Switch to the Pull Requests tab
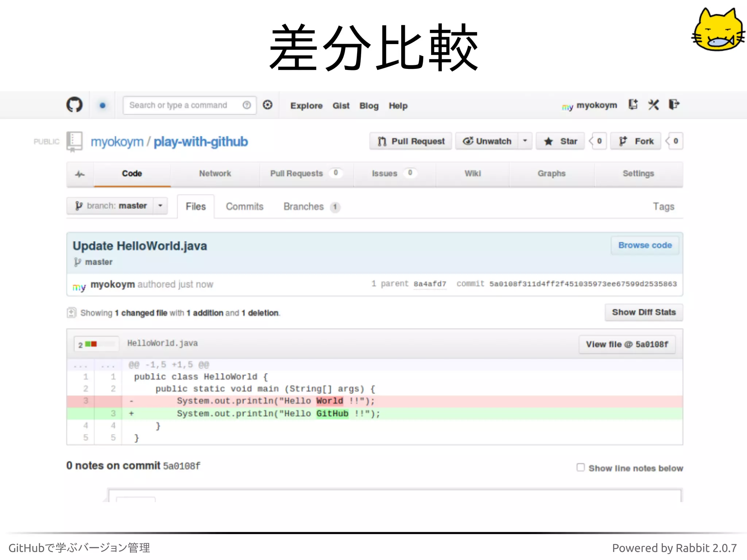The height and width of the screenshot is (560, 747). 306,174
